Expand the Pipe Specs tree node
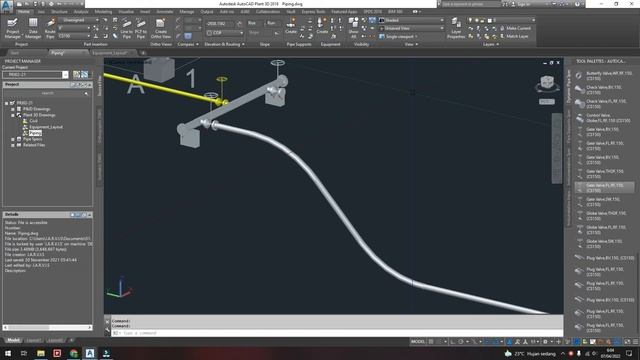Viewport: 640px width, 360px height. click(13, 139)
